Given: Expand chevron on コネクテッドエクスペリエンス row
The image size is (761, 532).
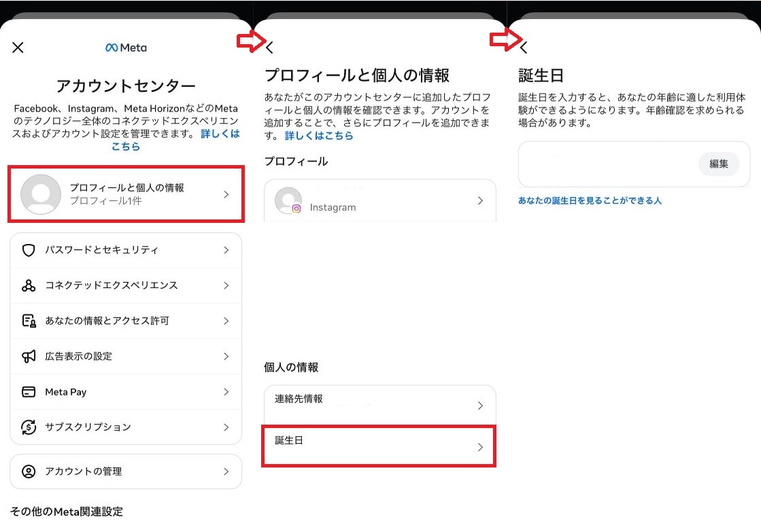Looking at the screenshot, I should pyautogui.click(x=226, y=285).
